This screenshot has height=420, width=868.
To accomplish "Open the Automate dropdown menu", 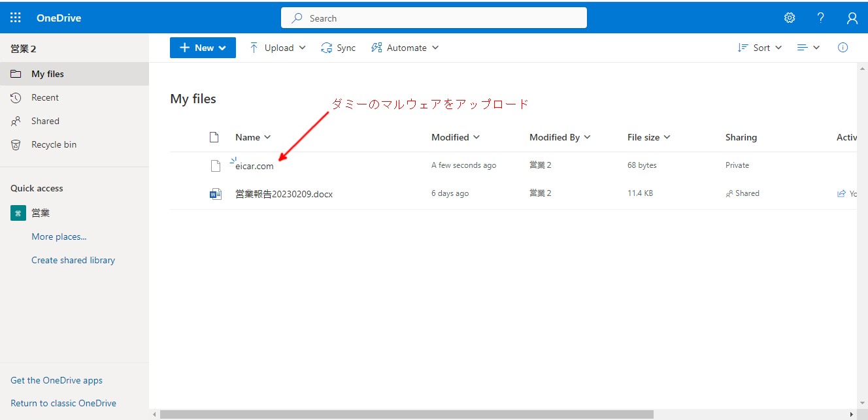I will point(405,48).
